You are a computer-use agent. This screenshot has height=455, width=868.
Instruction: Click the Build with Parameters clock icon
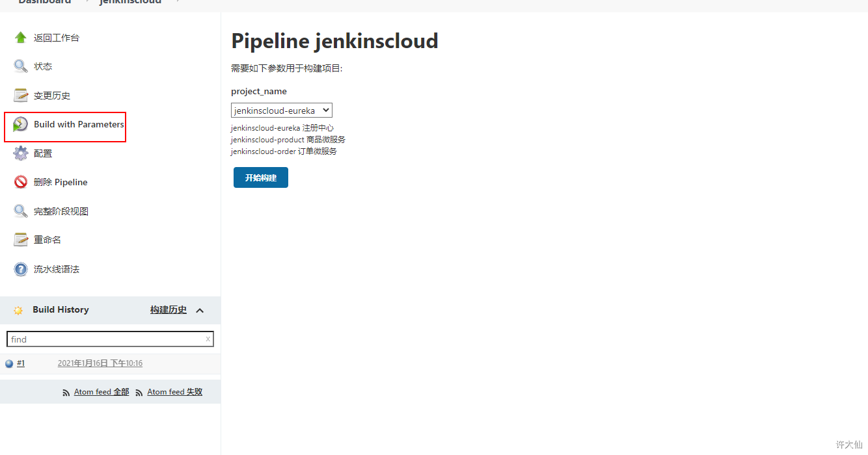[x=21, y=125]
